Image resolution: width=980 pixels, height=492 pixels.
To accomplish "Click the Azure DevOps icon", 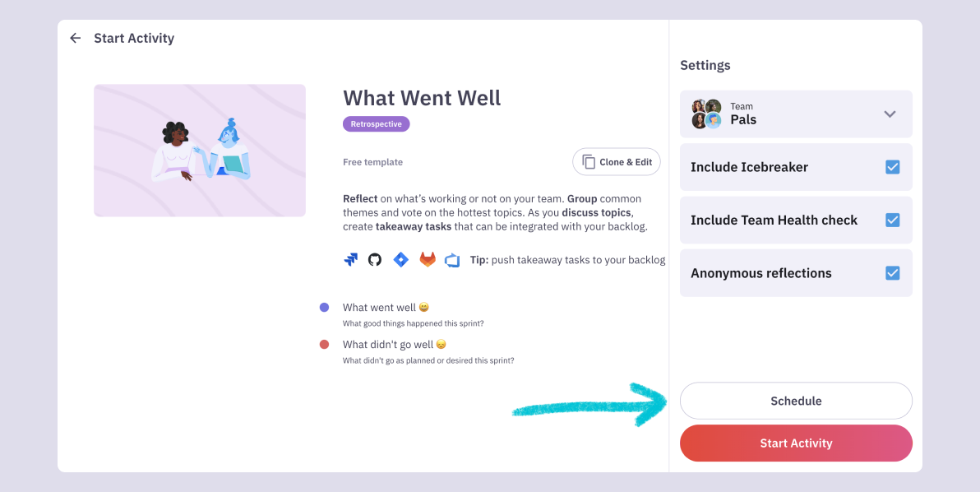I will coord(452,260).
